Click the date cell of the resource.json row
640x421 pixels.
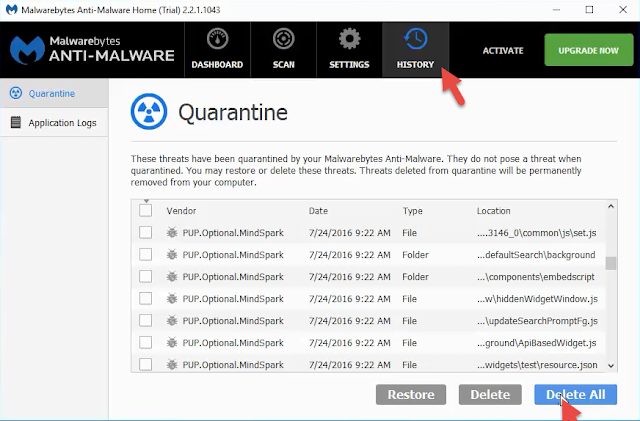click(349, 365)
